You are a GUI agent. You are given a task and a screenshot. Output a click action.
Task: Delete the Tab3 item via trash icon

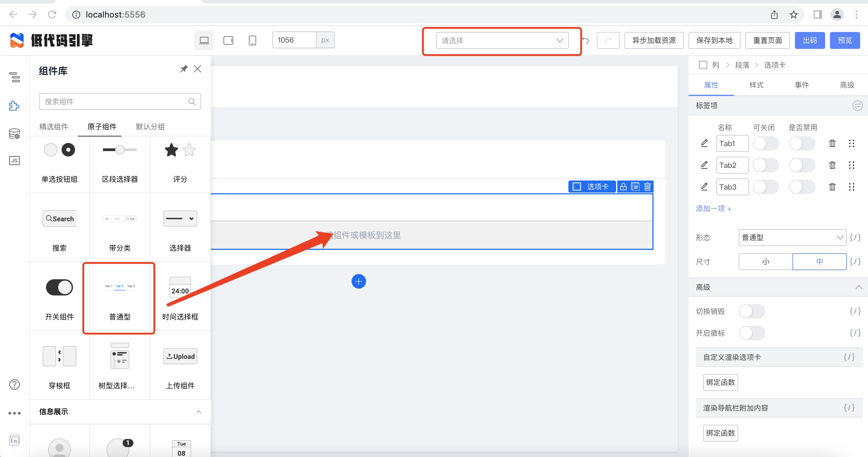[x=832, y=187]
